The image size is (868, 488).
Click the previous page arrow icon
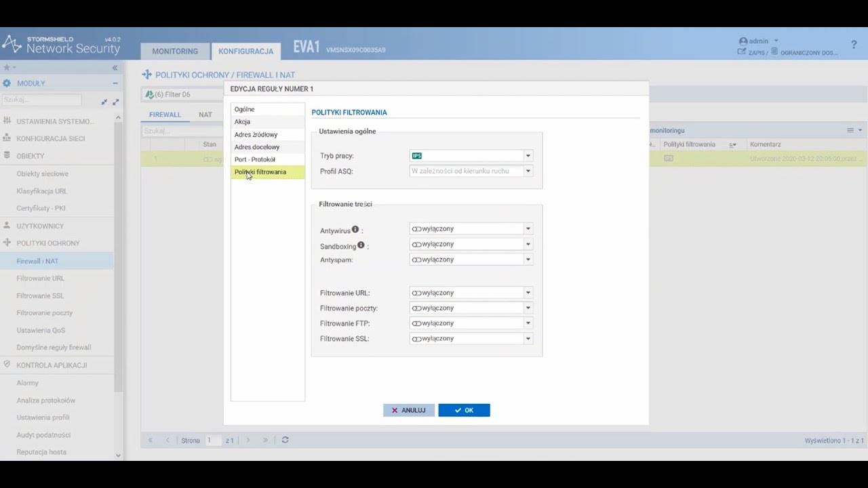point(167,440)
